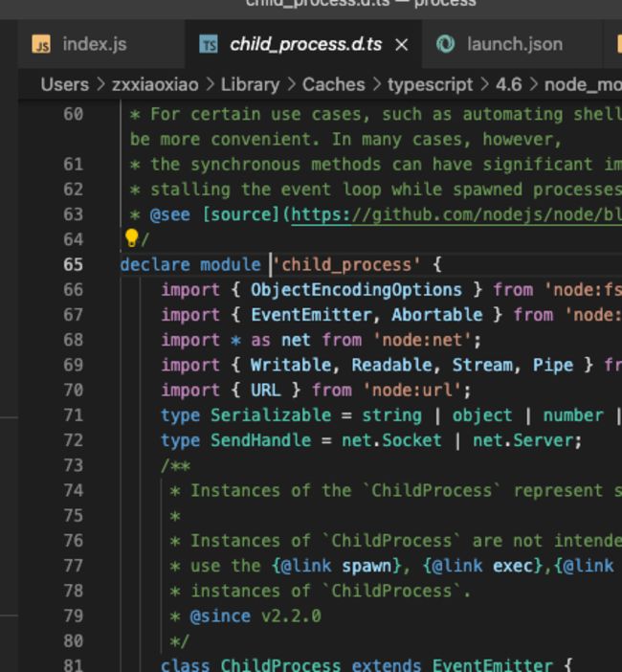Click the ChildProcess class name on line 81
Image resolution: width=622 pixels, height=672 pixels.
280,665
